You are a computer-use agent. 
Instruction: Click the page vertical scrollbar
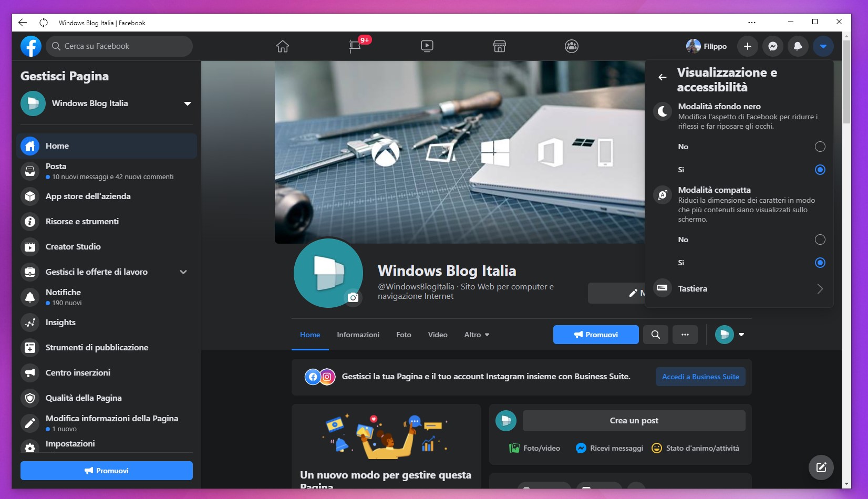[846, 82]
